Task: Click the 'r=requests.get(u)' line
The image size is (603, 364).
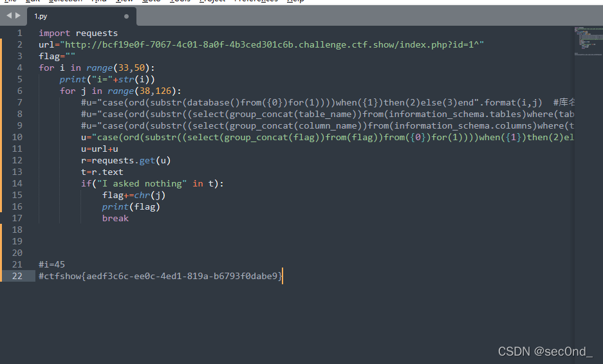Action: [125, 160]
